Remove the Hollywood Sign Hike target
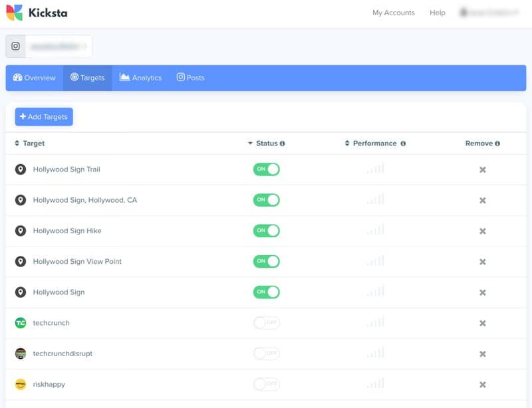Image resolution: width=532 pixels, height=408 pixels. [483, 231]
